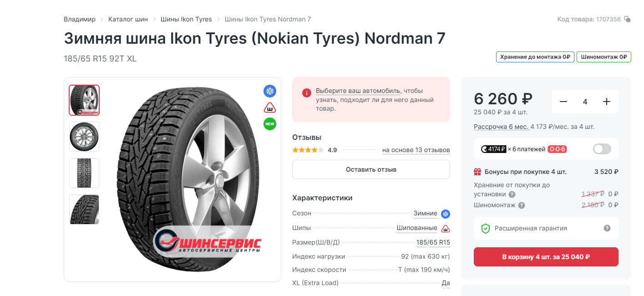Open the Выберите ваш автомобиль link
Screen dimensions: 644x296
358,91
